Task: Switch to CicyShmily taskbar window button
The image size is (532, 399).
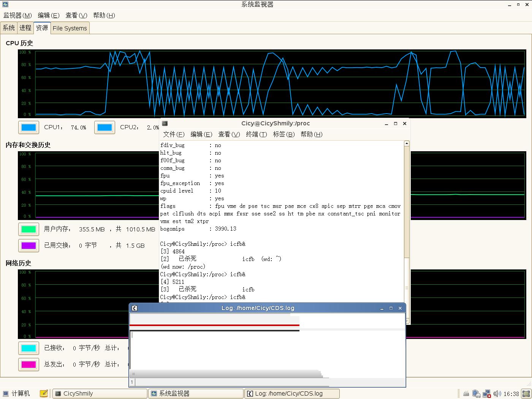Action: tap(100, 393)
